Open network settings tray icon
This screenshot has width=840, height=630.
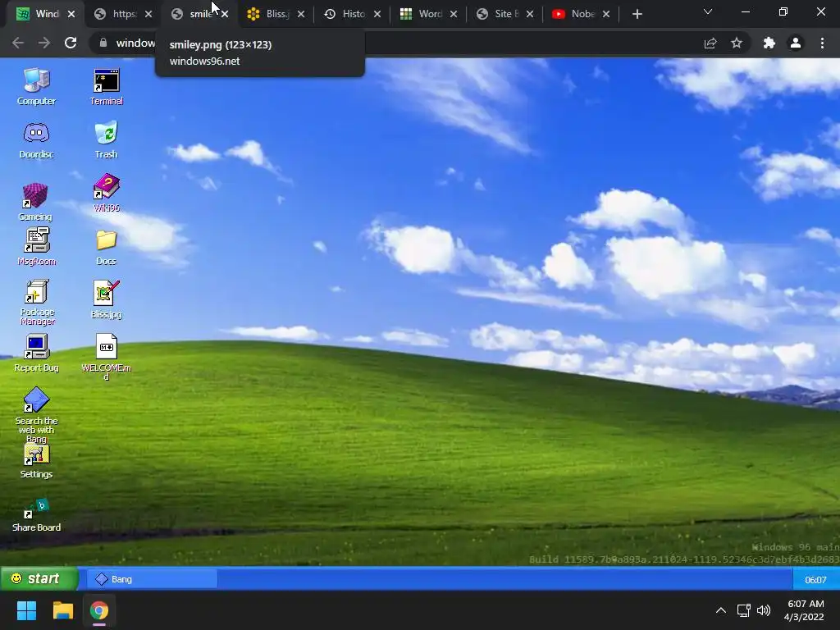[x=743, y=610]
